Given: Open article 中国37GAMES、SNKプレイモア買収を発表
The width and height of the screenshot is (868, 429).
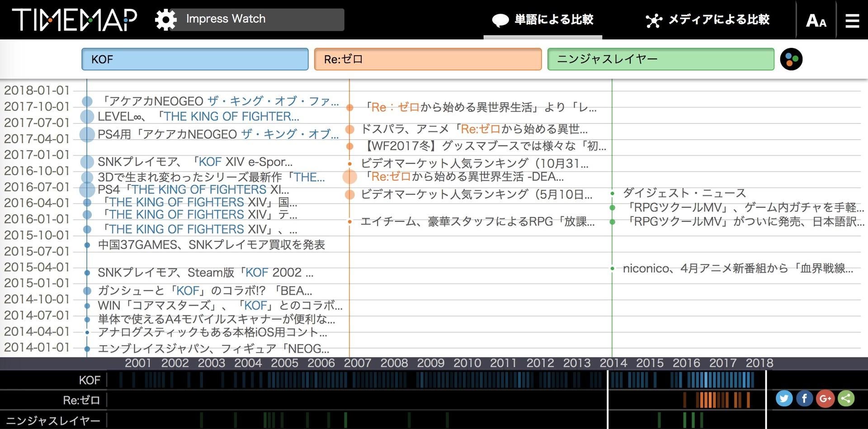Looking at the screenshot, I should click(211, 245).
